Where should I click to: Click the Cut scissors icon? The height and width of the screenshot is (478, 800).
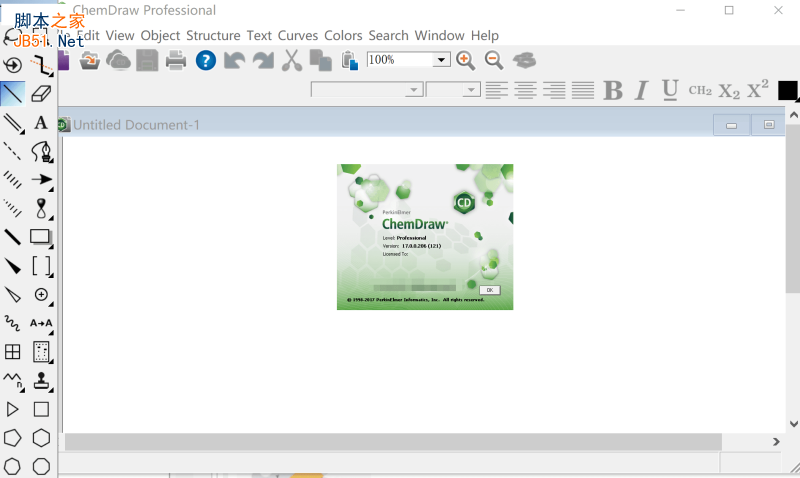tap(292, 60)
